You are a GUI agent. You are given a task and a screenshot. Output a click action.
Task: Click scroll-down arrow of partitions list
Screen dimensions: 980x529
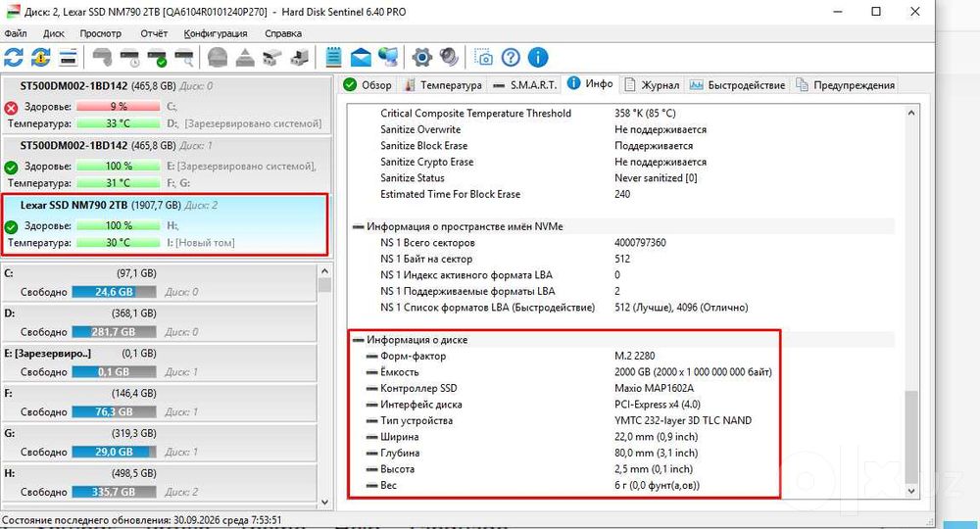point(324,502)
